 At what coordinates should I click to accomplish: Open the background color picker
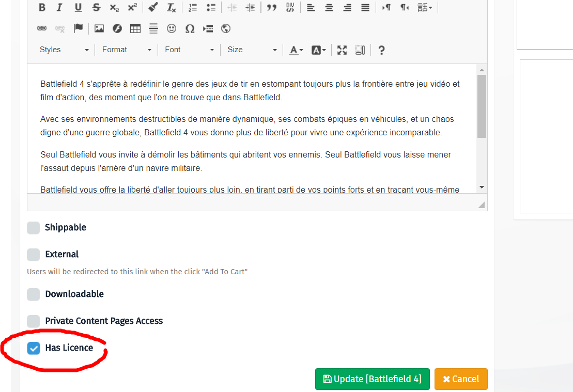318,50
